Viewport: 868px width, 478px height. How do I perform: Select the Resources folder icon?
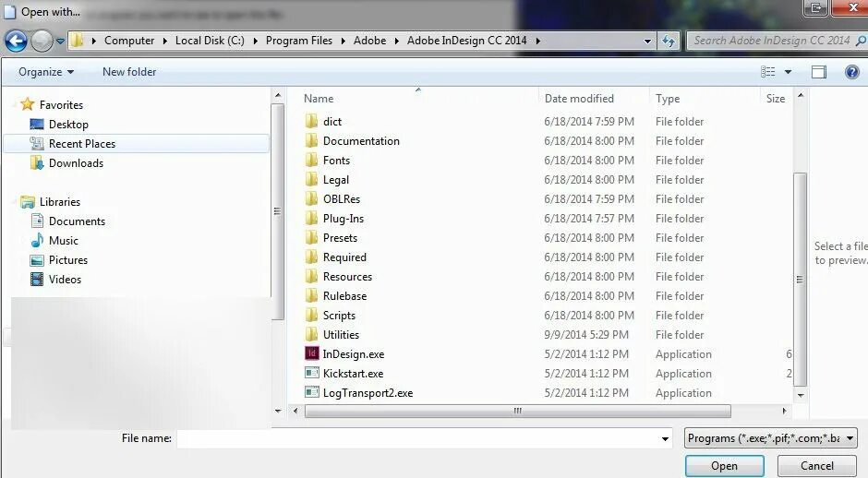pos(312,276)
